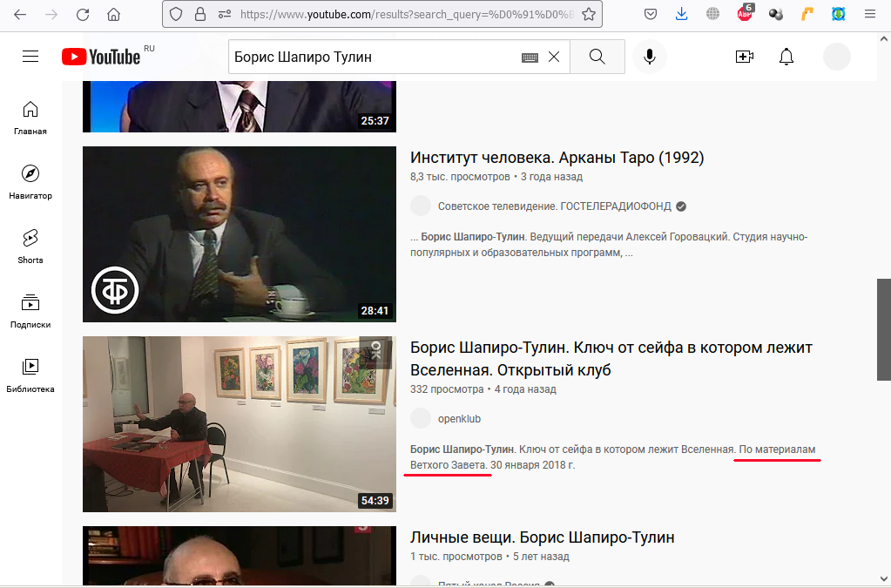Click the openklub channel avatar

pos(421,418)
